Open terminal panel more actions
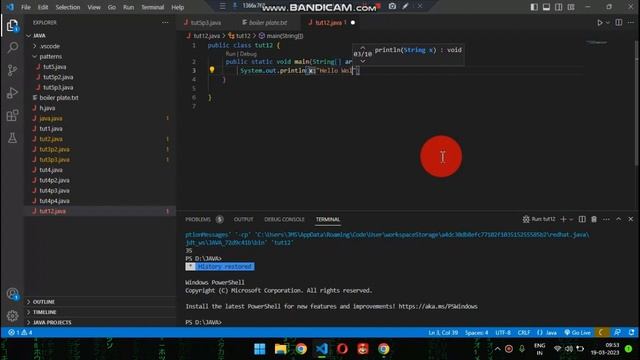Image resolution: width=640 pixels, height=360 pixels. point(606,219)
